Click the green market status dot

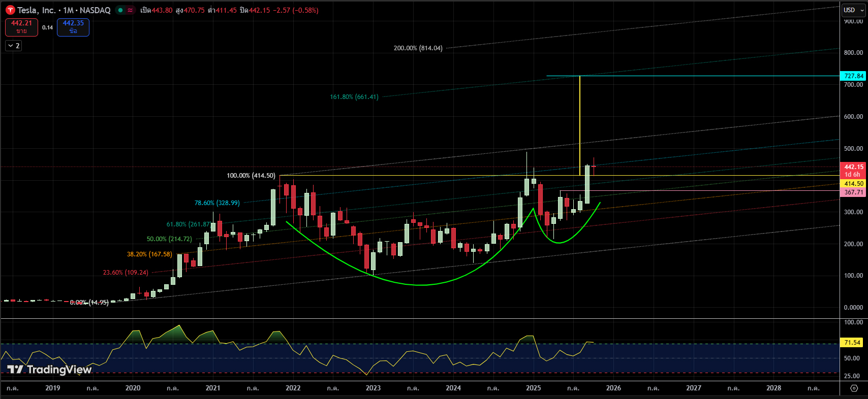(120, 10)
